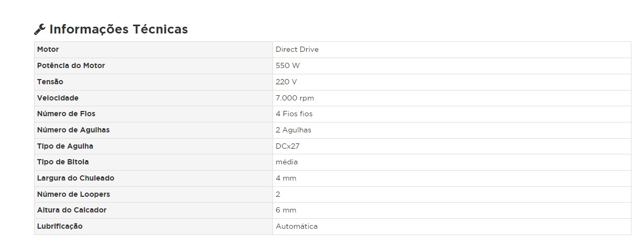Click the DCx27 needle type value
Image resolution: width=644 pixels, height=246 pixels.
coord(288,147)
